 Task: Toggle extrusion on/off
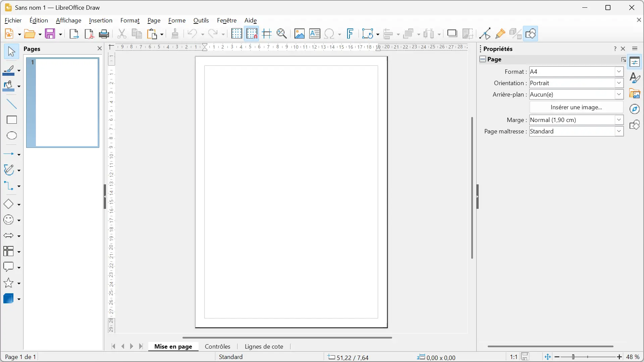click(x=515, y=34)
